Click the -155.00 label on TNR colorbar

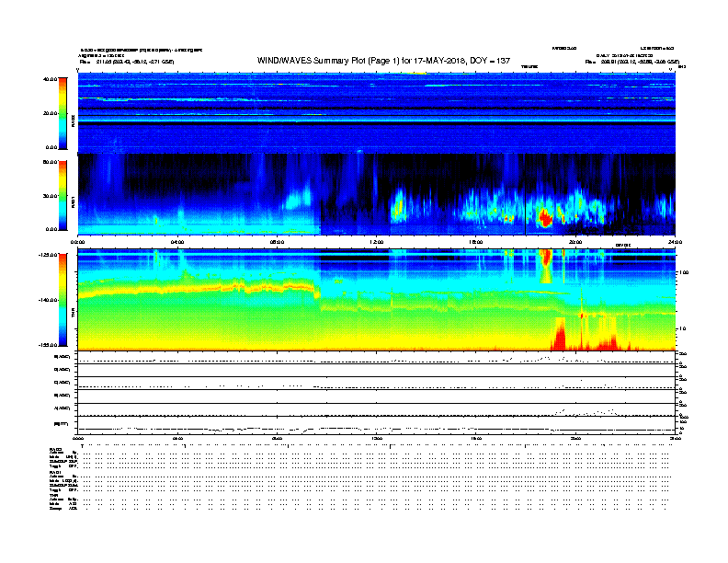pos(48,345)
